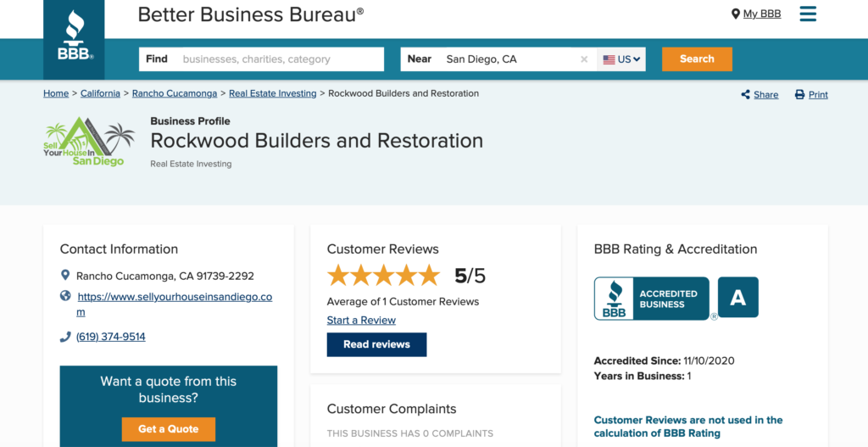Click the A rating badge

point(738,298)
